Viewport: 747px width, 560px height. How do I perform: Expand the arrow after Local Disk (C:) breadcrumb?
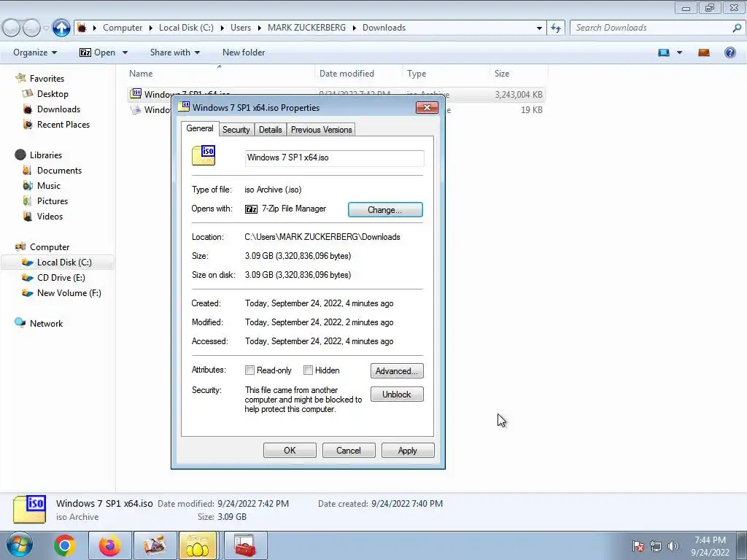222,28
